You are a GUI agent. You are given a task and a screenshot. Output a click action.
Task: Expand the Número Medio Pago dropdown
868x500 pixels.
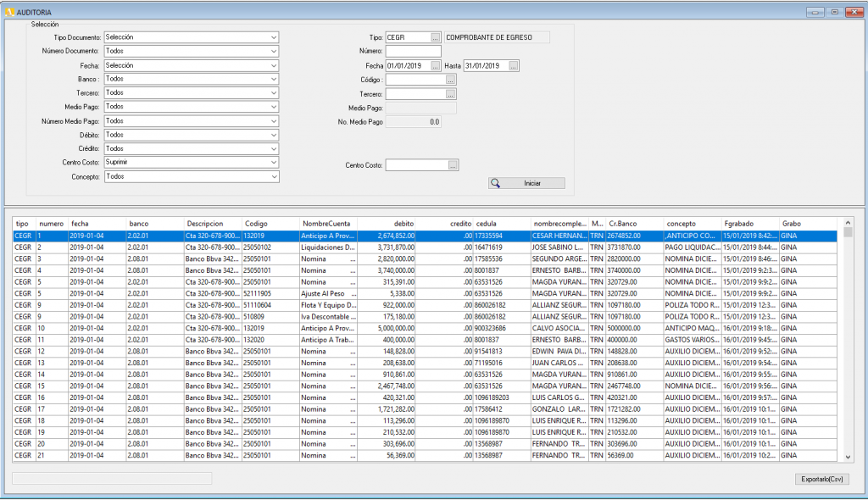[x=274, y=121]
